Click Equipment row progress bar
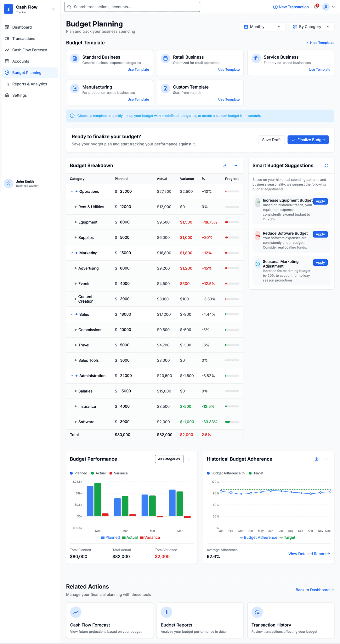 coord(232,222)
